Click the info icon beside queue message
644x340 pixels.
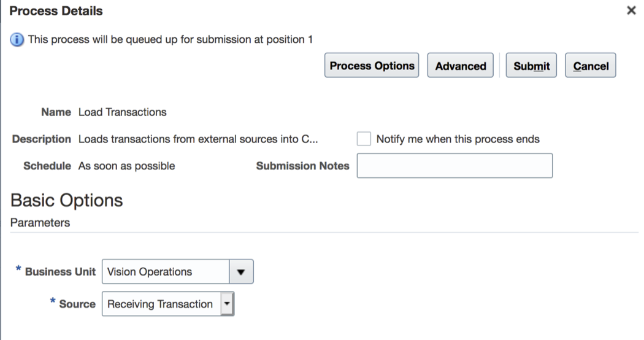coord(15,40)
